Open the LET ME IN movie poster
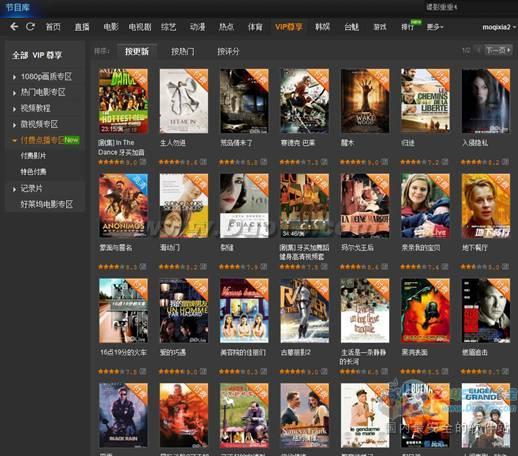518x456 pixels. coord(184,101)
